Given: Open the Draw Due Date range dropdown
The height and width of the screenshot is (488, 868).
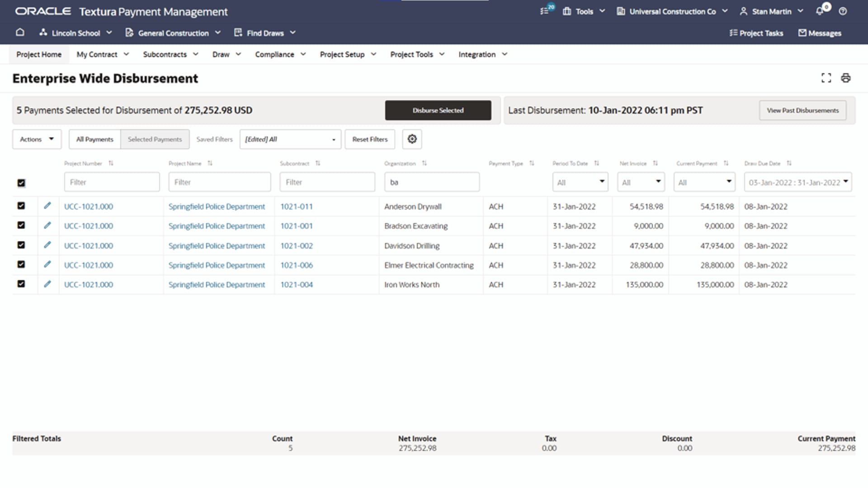Looking at the screenshot, I should point(797,182).
